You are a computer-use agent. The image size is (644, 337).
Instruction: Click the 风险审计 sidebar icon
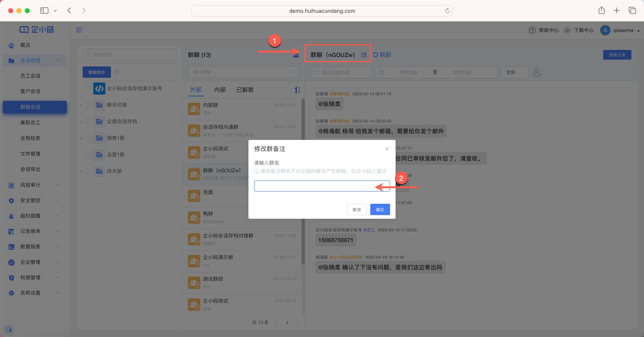point(11,185)
